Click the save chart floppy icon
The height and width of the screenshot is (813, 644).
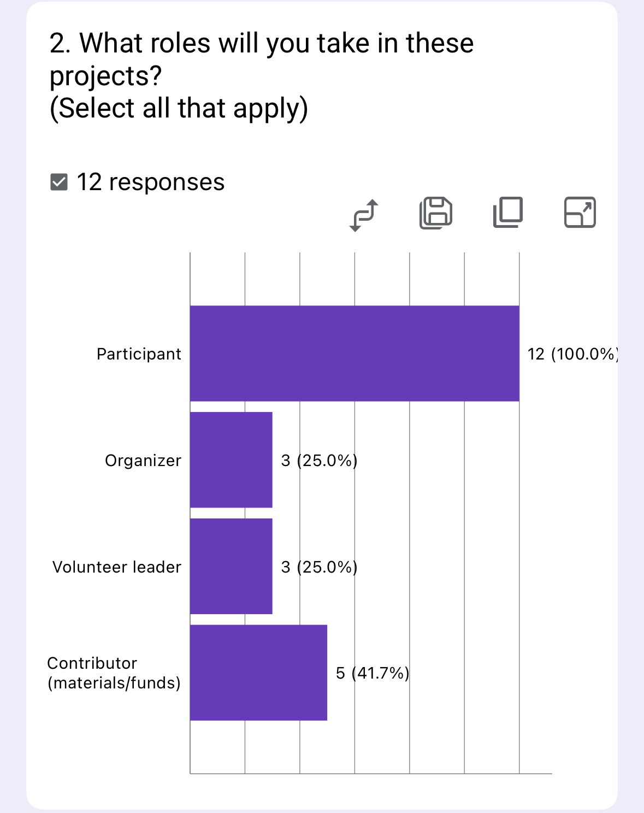click(435, 213)
